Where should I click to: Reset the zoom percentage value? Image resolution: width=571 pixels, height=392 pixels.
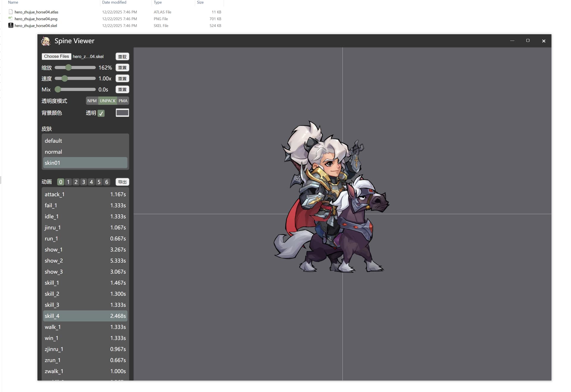pyautogui.click(x=122, y=68)
